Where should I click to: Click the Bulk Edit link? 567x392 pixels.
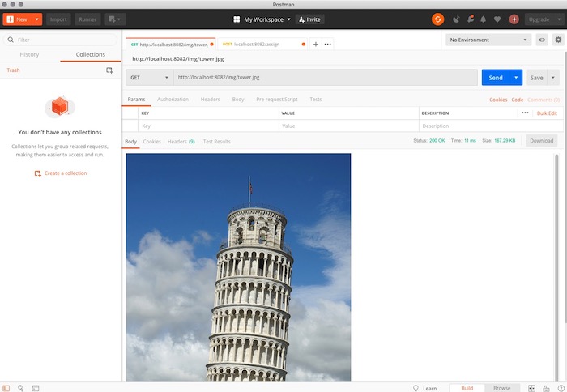click(x=547, y=113)
